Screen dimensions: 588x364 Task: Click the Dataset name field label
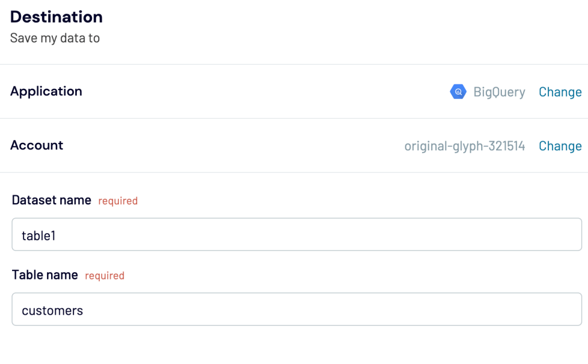point(51,200)
